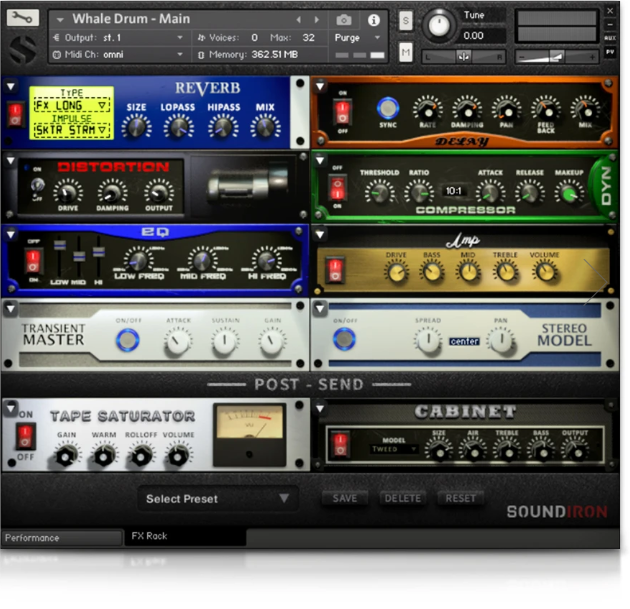The height and width of the screenshot is (609, 630).
Task: Open the Cabinet MODEL Tweed dropdown
Action: 393,449
